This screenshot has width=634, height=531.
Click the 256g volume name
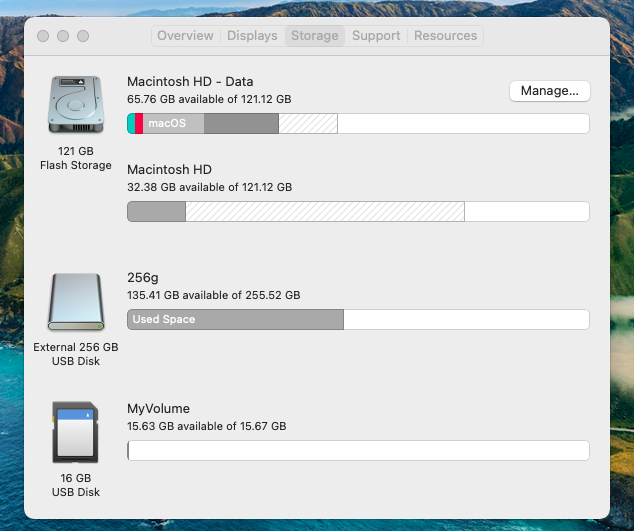(x=143, y=278)
